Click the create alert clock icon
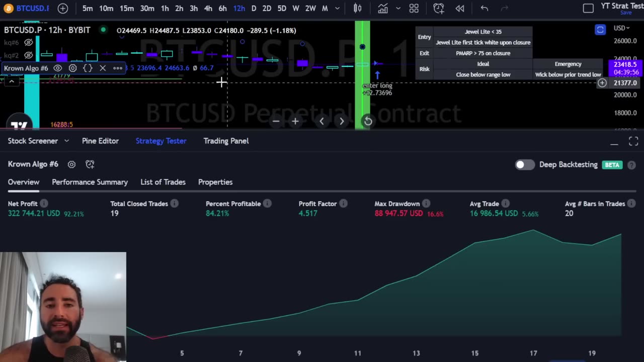The width and height of the screenshot is (644, 362). tap(439, 9)
